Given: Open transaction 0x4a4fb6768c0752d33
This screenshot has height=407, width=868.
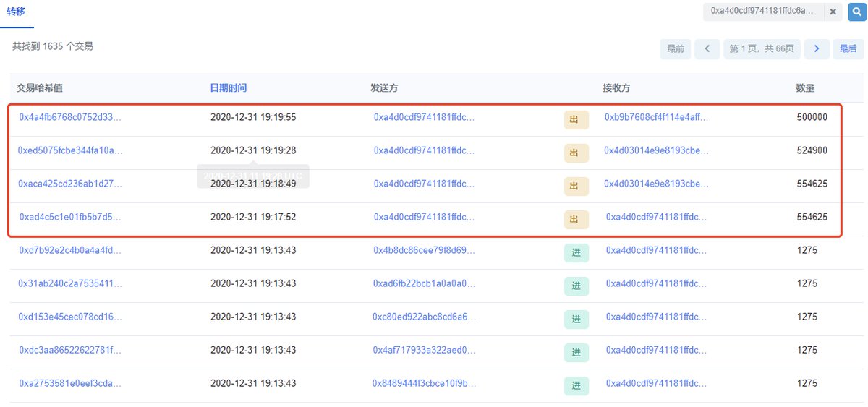Looking at the screenshot, I should 71,117.
